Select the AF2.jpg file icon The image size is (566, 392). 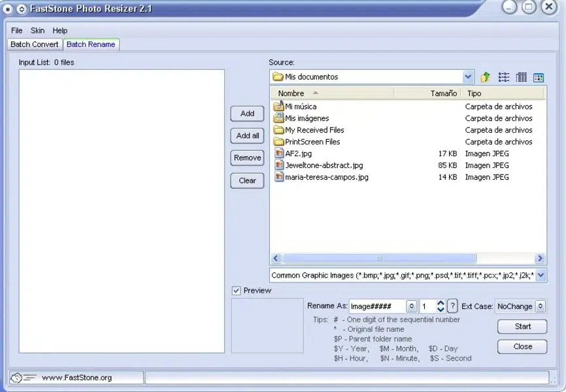point(278,153)
